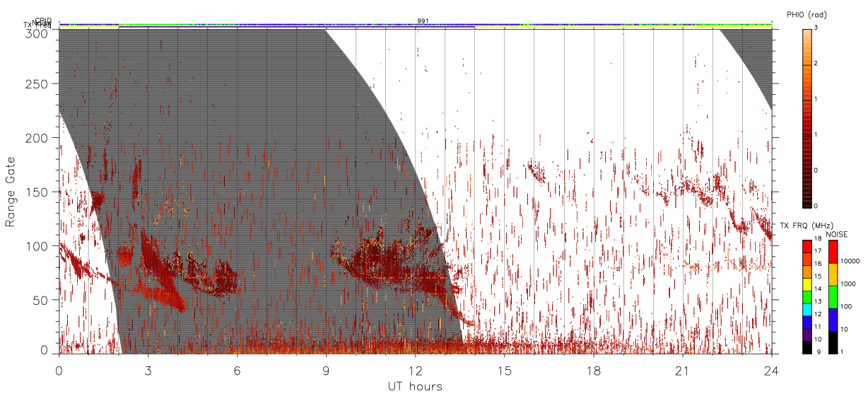Click the "Range Gate" y-axis label

pyautogui.click(x=11, y=192)
